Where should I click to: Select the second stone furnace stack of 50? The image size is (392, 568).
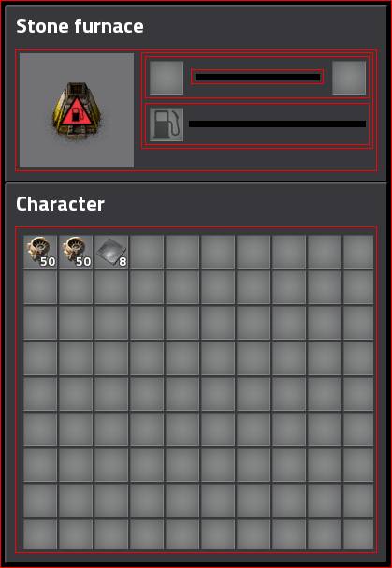[x=76, y=252]
